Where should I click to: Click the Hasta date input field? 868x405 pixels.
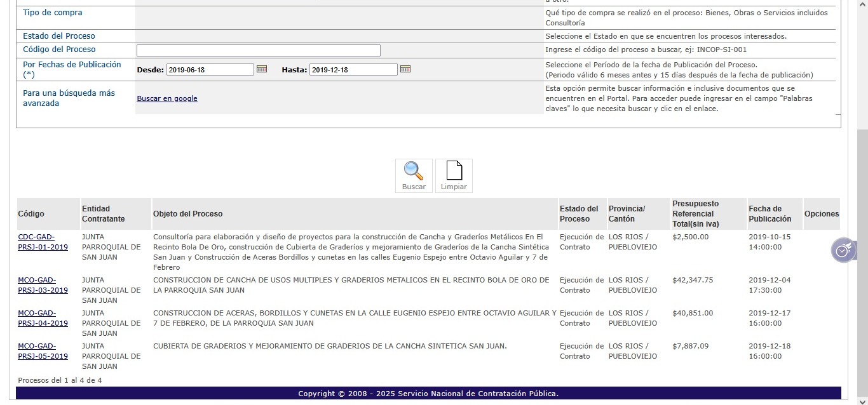[353, 70]
